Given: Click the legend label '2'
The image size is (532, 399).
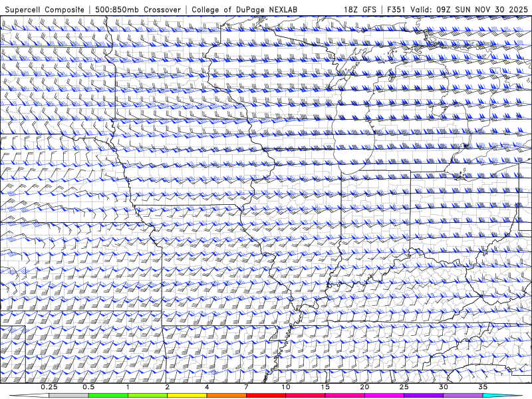Looking at the screenshot, I should pos(168,387).
